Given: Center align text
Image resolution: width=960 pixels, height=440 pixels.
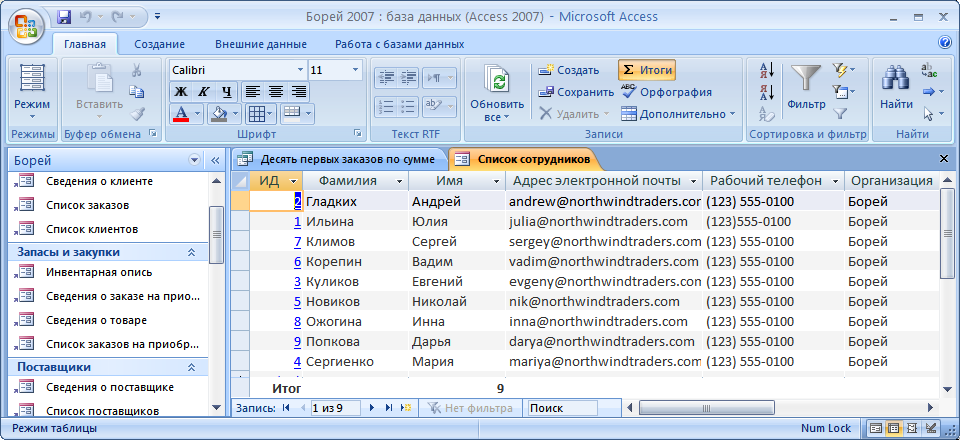Looking at the screenshot, I should click(x=276, y=92).
